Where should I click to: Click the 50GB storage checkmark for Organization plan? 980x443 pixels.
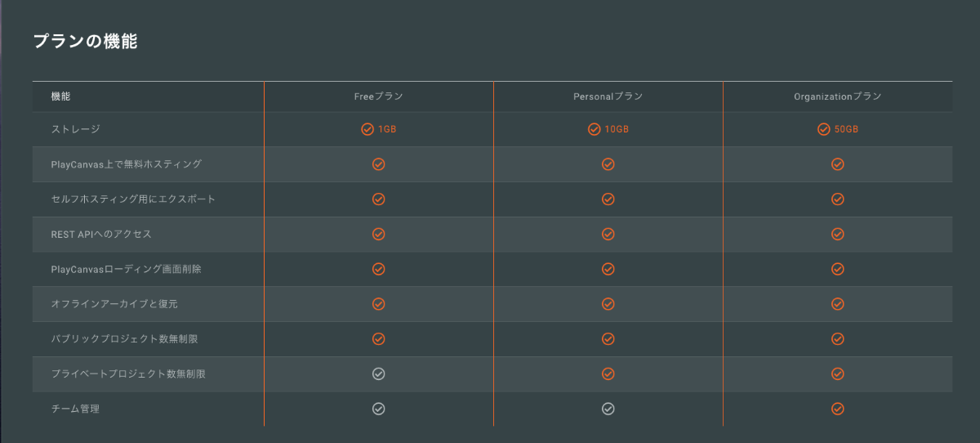click(x=824, y=129)
